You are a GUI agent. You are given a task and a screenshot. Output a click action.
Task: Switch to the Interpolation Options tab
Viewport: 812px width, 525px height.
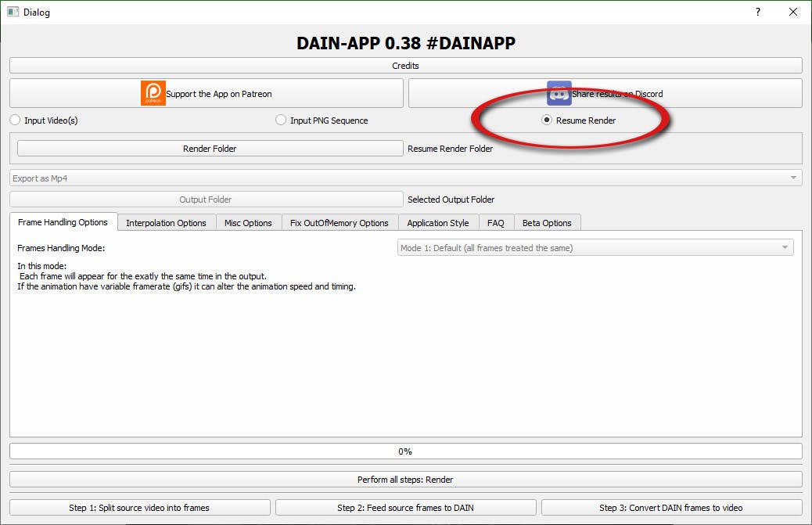tap(166, 223)
